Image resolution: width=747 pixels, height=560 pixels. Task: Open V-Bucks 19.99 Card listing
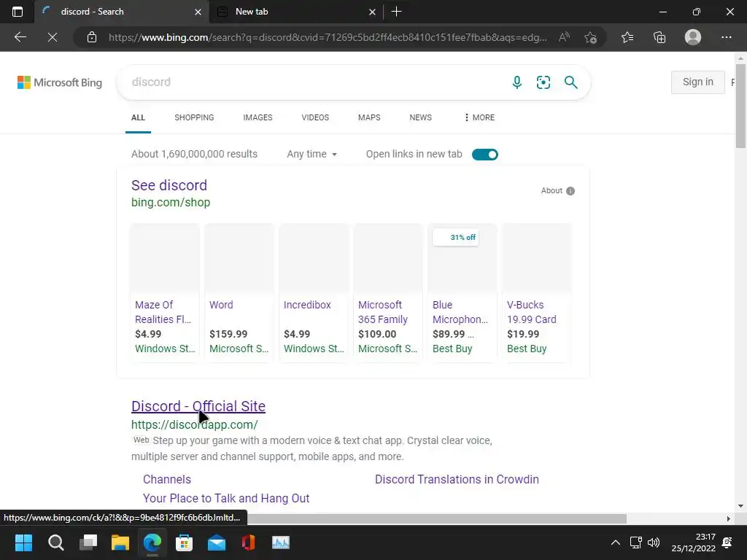pyautogui.click(x=536, y=293)
